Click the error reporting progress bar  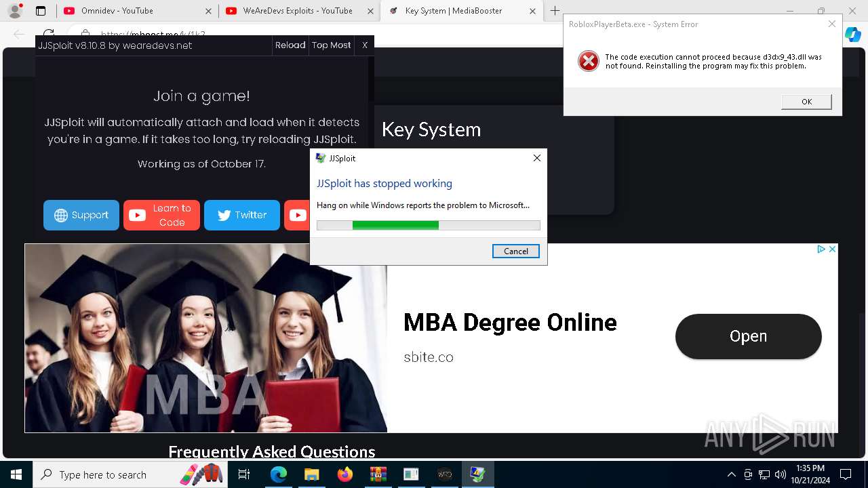pos(429,225)
